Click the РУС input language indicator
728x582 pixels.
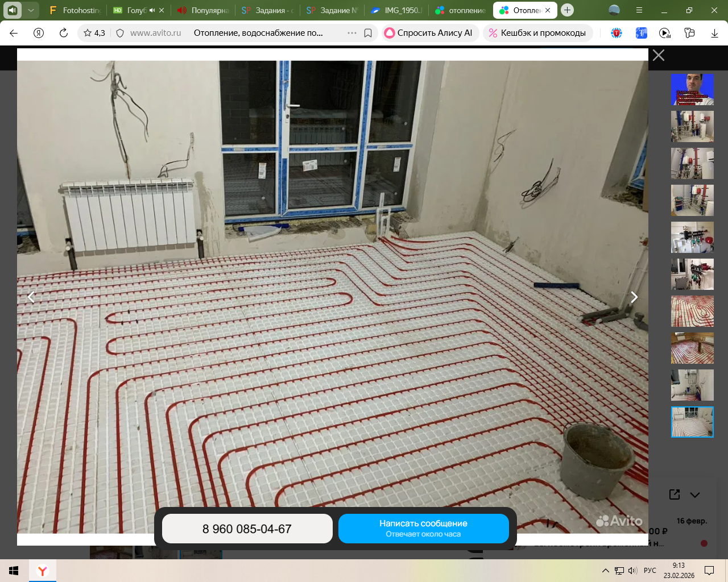650,571
